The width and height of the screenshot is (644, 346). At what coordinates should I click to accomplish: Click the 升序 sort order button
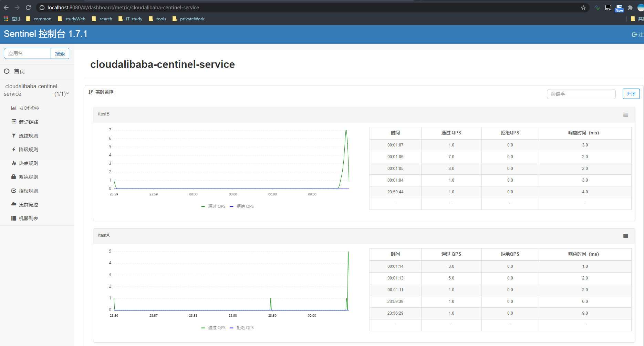631,94
